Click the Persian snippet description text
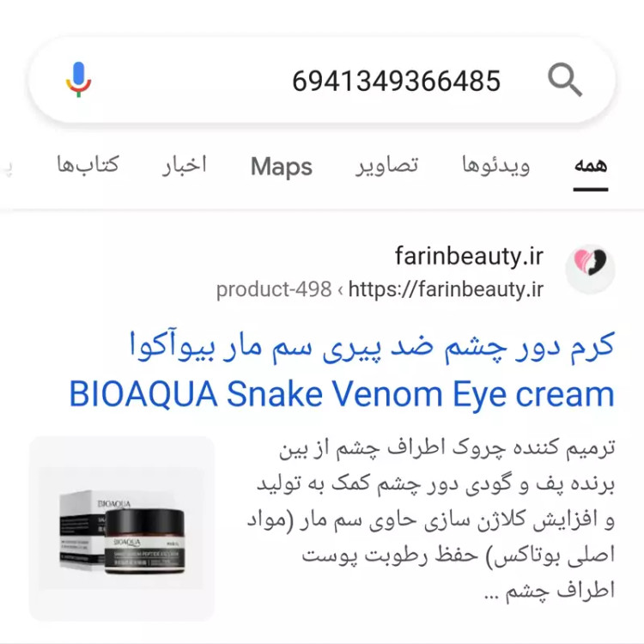Viewport: 644px width, 644px height. coord(430,519)
